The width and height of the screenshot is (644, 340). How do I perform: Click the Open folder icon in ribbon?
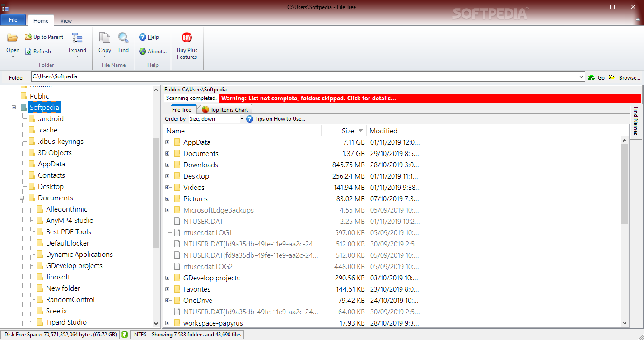pos(13,38)
